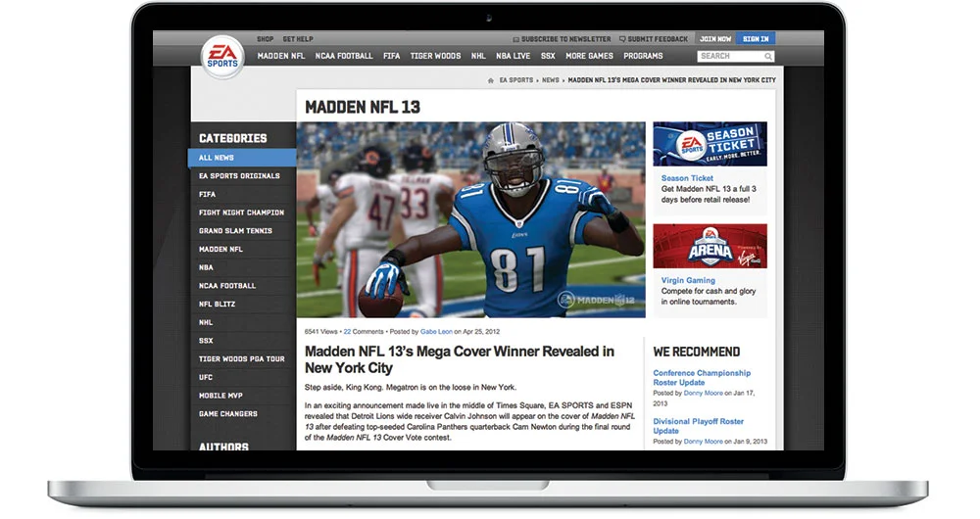
Task: Click the Join Now button
Action: (x=715, y=39)
